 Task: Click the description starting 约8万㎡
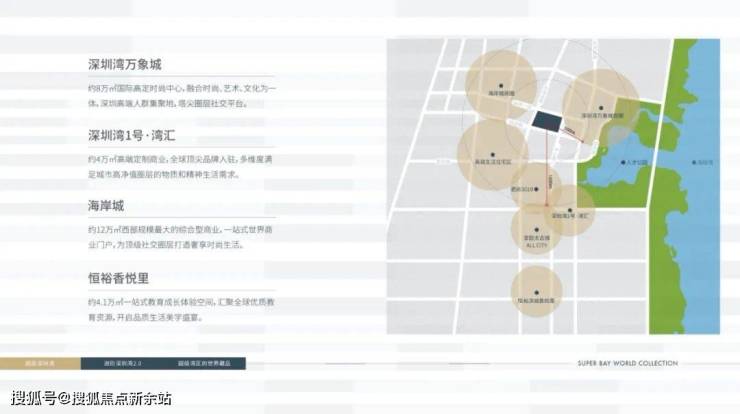pyautogui.click(x=182, y=96)
